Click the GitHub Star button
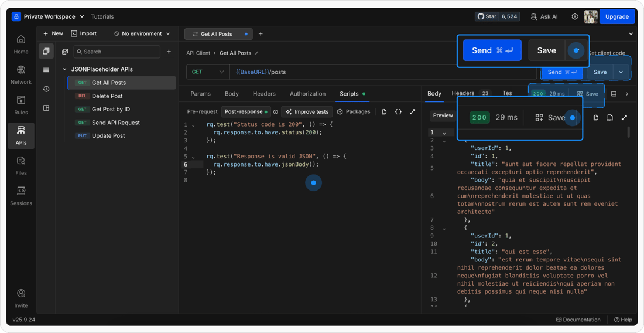This screenshot has width=644, height=333. point(498,17)
